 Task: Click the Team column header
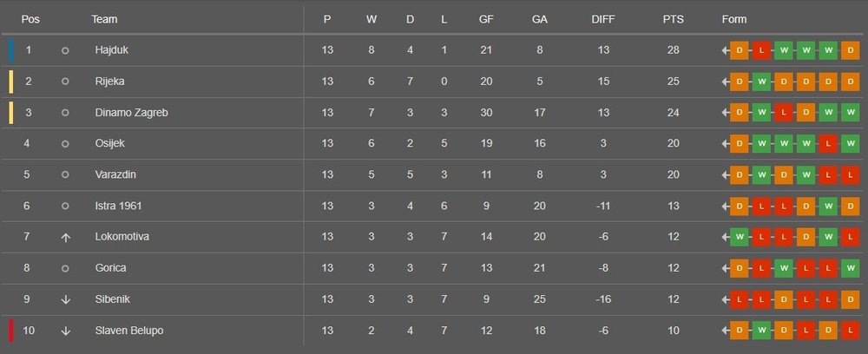tap(104, 20)
